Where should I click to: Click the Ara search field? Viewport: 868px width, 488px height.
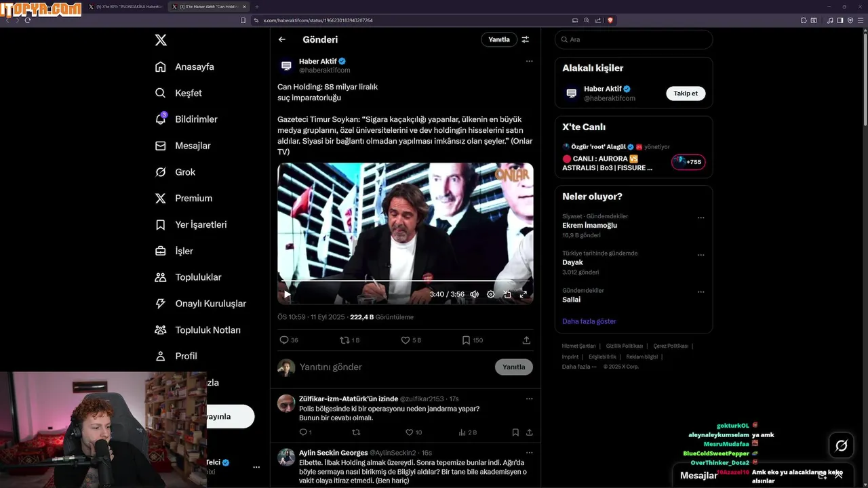633,39
